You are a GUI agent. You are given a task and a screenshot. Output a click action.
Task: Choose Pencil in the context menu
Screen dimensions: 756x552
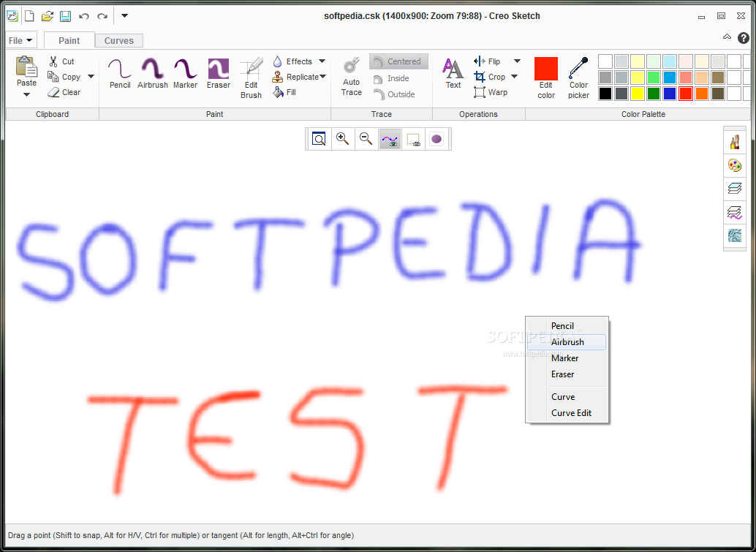(567, 326)
